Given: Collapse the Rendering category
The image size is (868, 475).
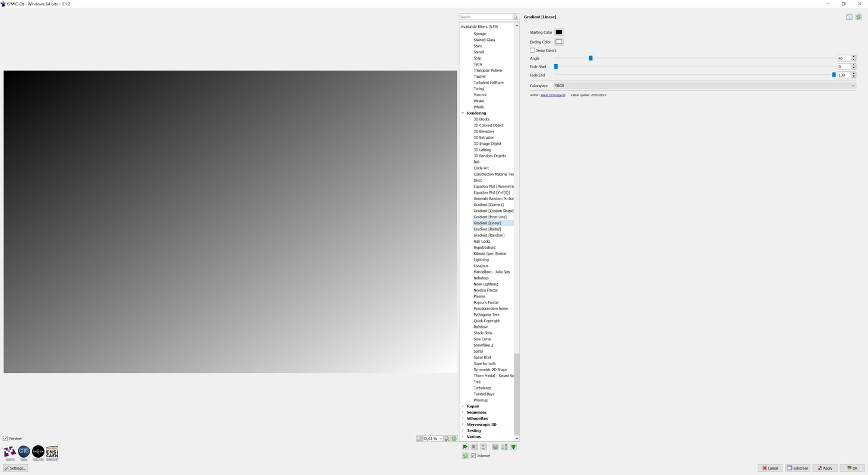Looking at the screenshot, I should [x=463, y=113].
